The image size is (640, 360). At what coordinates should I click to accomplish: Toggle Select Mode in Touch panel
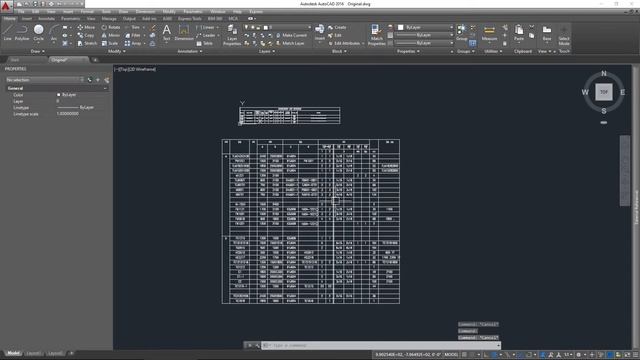[x=564, y=35]
